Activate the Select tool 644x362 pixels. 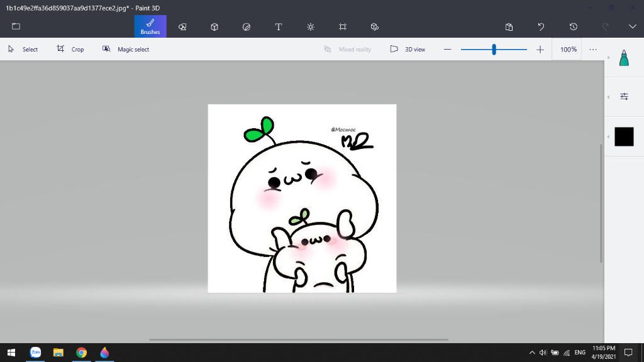coord(23,49)
